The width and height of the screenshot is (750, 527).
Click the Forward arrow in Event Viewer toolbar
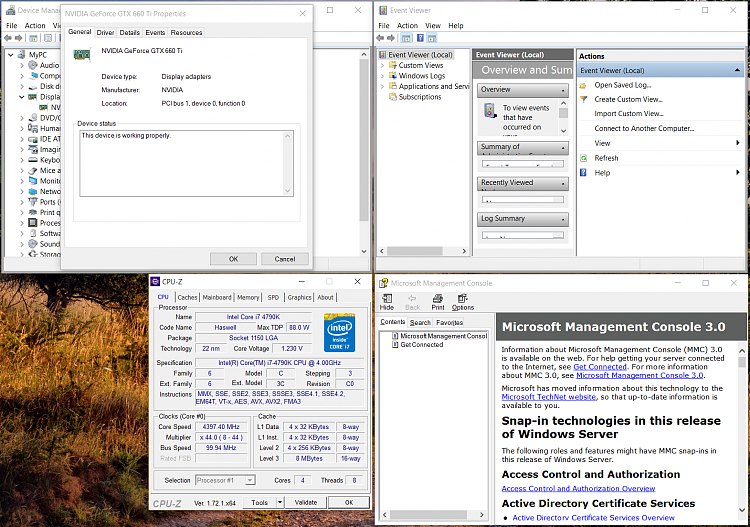(391, 38)
